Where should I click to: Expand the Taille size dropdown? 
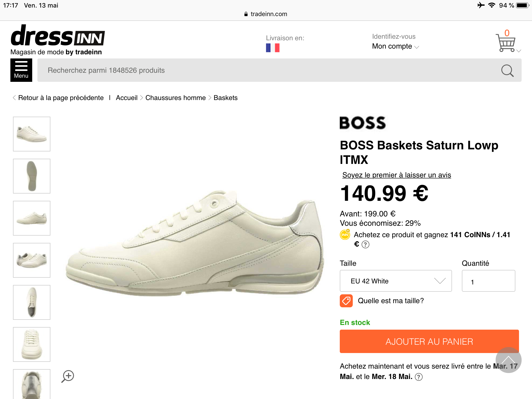coord(396,281)
